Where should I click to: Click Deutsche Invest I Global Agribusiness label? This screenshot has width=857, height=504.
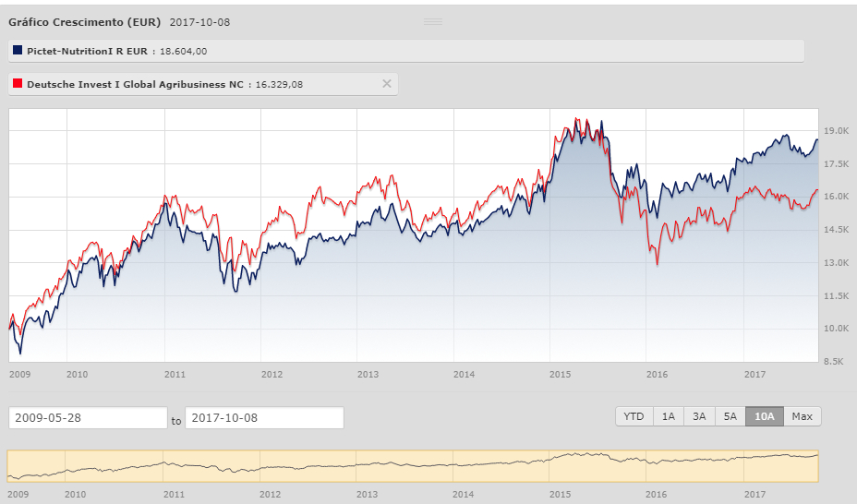135,84
